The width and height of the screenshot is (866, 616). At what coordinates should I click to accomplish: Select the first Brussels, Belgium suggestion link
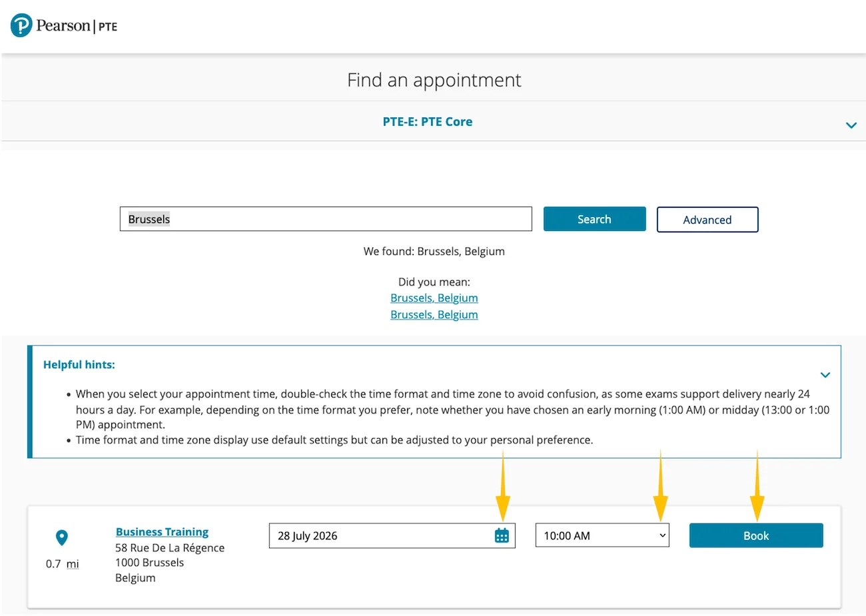tap(434, 298)
